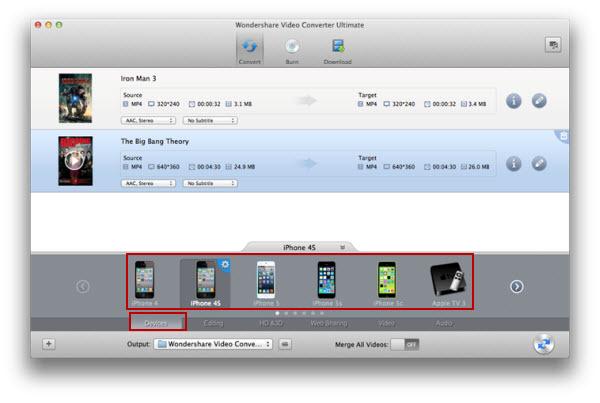Play The Big Bang Theory preview

tap(74, 161)
